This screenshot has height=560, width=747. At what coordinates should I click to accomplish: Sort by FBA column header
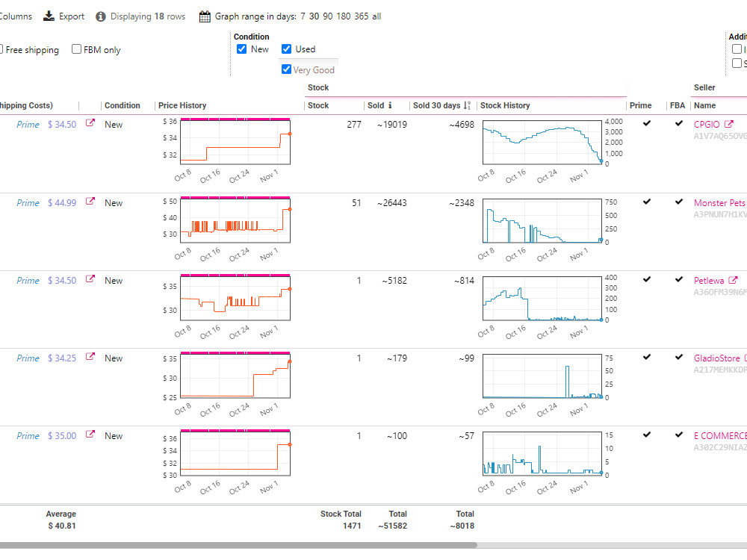click(x=678, y=105)
